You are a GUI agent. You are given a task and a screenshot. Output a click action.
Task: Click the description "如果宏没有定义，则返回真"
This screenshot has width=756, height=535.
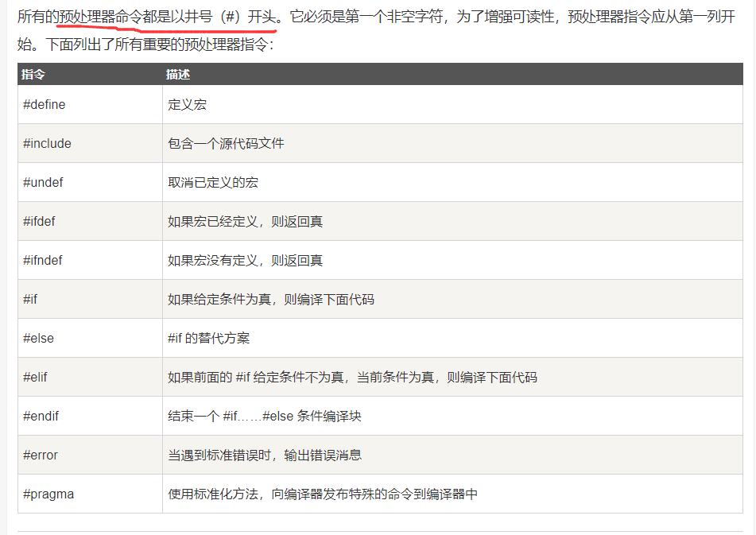click(245, 261)
